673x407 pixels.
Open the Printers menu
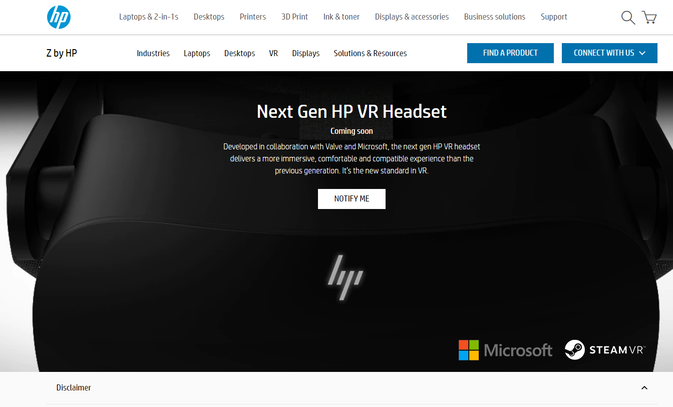point(252,17)
